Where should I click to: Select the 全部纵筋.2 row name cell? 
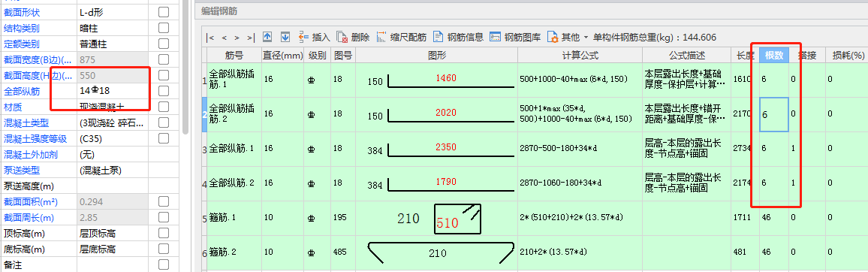[234, 183]
